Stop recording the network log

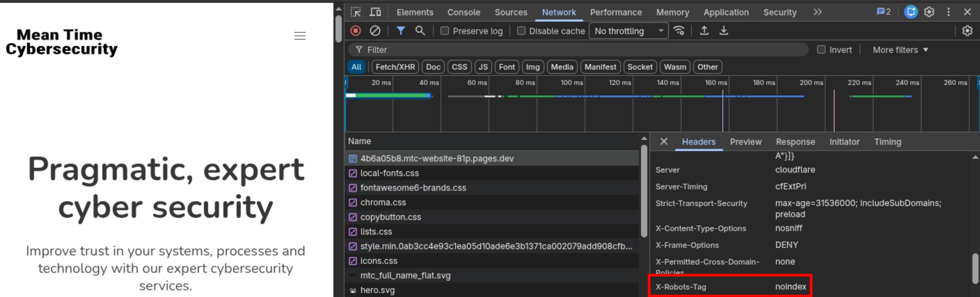(356, 31)
